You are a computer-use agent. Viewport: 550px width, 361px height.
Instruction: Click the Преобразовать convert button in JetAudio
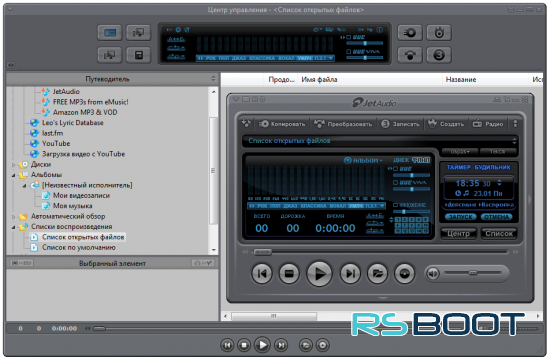pyautogui.click(x=343, y=124)
